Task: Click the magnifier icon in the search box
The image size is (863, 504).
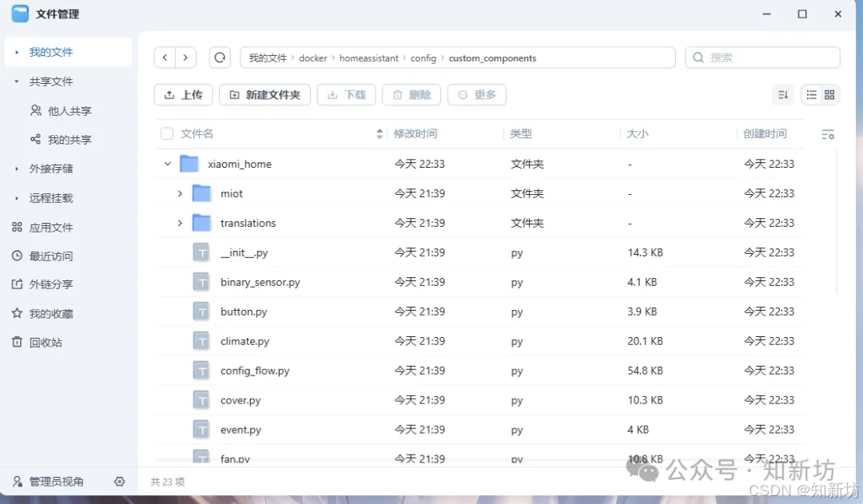Action: click(x=698, y=58)
